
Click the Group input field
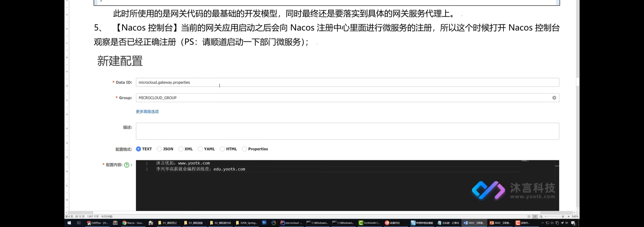pos(347,98)
